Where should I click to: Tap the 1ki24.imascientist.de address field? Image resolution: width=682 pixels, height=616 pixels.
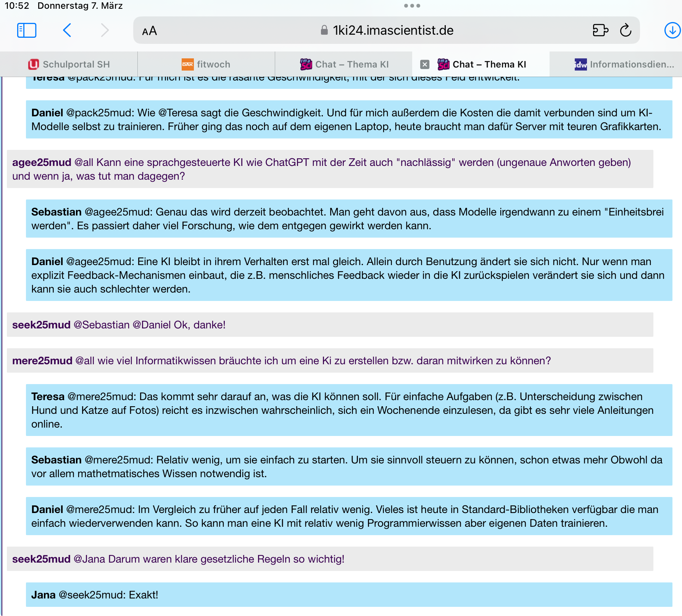(387, 30)
